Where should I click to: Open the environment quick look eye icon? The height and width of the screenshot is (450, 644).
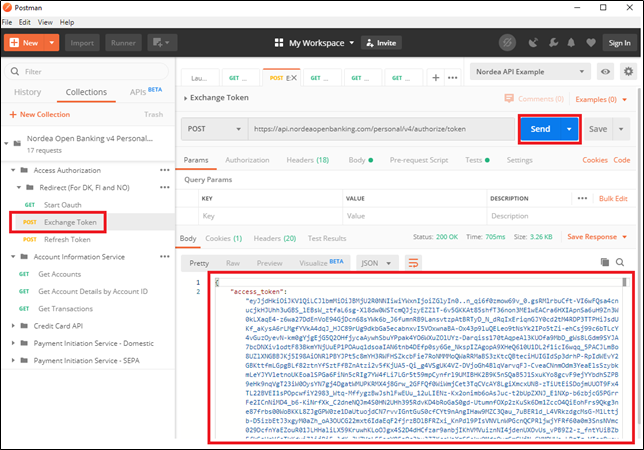605,71
